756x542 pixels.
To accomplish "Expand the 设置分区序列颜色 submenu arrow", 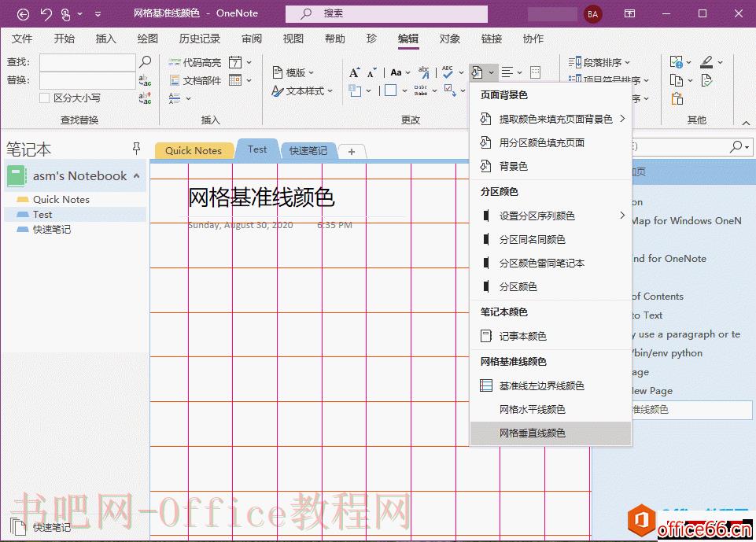I will (x=622, y=216).
